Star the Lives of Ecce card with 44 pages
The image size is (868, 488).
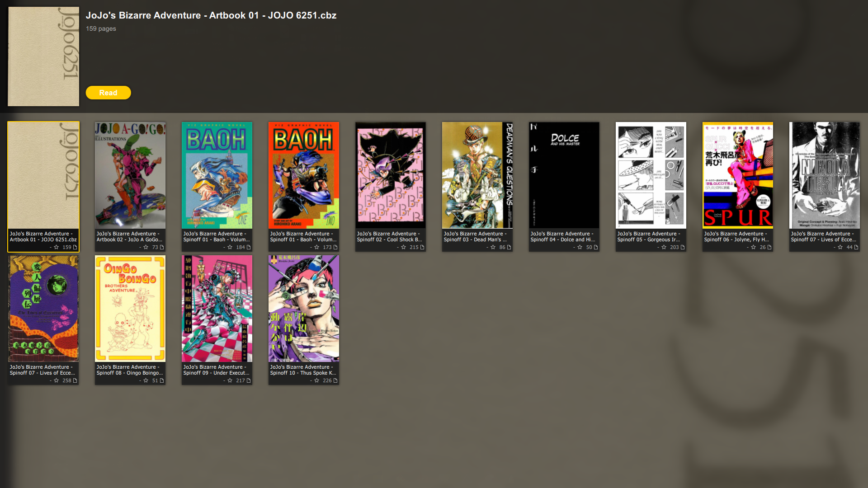(x=840, y=247)
